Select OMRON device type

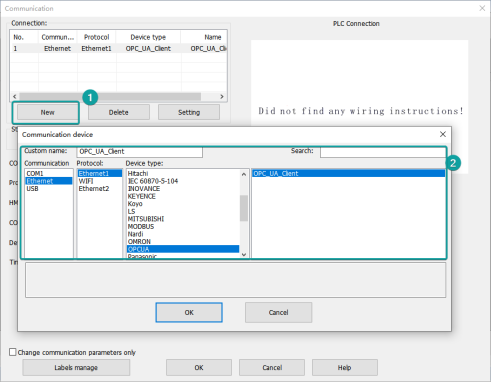click(183, 242)
